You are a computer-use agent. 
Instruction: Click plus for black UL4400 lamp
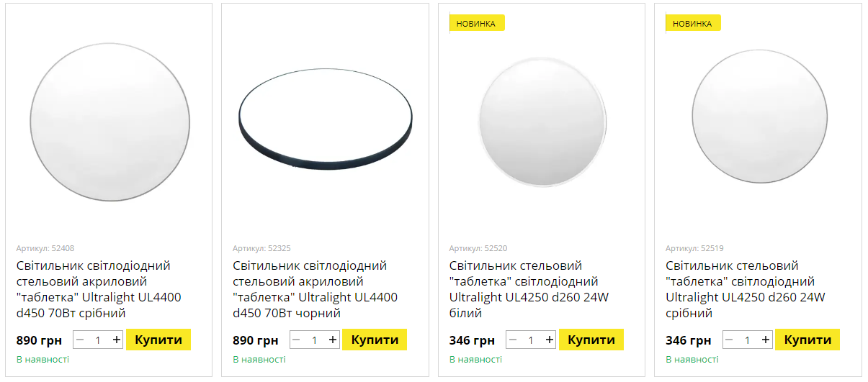(333, 340)
